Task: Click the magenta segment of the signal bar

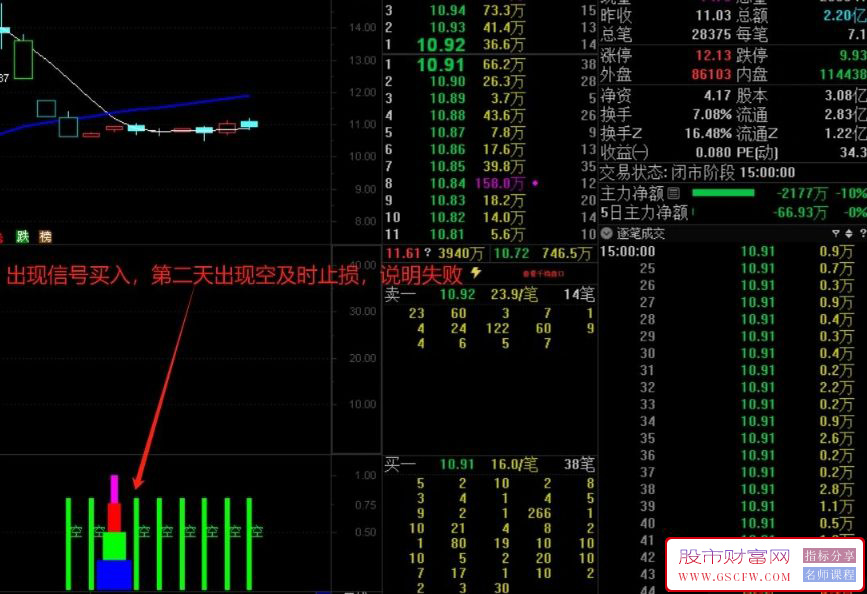Action: pyautogui.click(x=114, y=489)
